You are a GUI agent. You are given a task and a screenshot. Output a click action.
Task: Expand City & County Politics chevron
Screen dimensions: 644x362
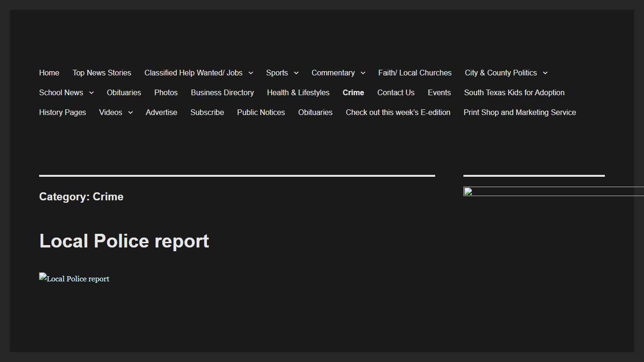545,73
